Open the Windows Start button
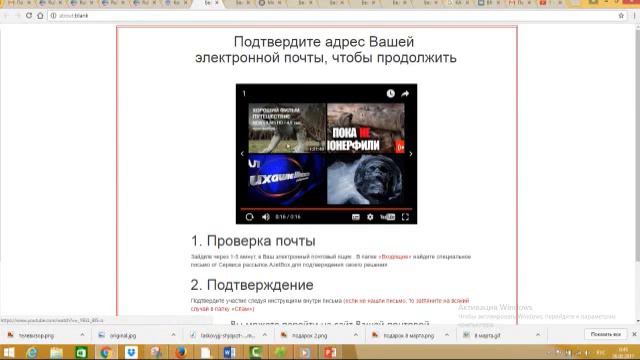This screenshot has width=640, height=360. 9,352
